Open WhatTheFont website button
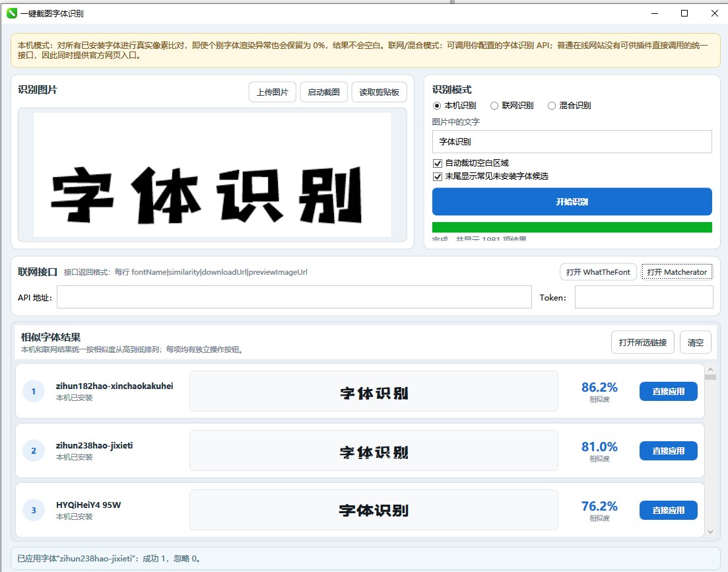The image size is (728, 572). tap(598, 272)
